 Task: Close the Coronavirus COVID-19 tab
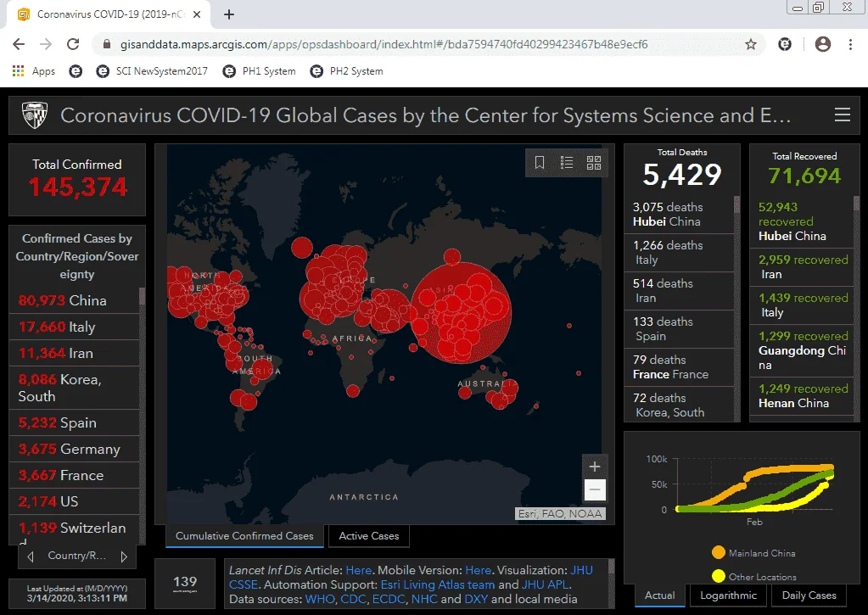tap(197, 14)
